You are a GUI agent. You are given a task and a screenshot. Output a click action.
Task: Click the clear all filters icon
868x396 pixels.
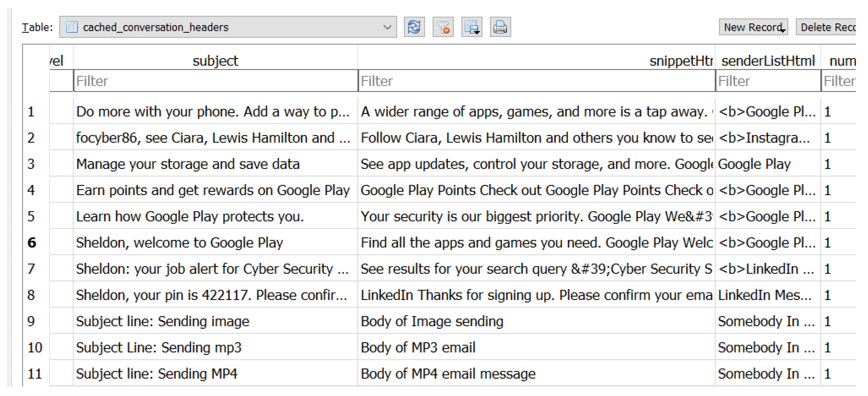443,27
